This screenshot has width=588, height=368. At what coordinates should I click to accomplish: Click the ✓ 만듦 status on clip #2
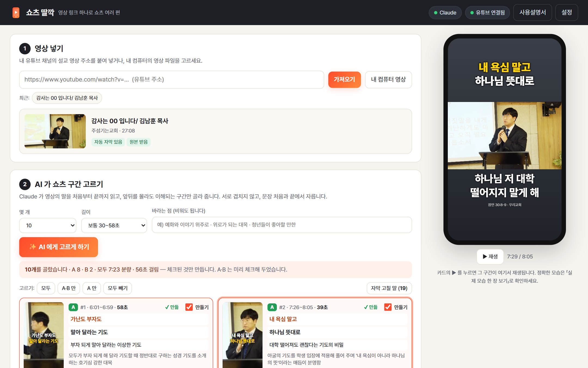coord(370,307)
